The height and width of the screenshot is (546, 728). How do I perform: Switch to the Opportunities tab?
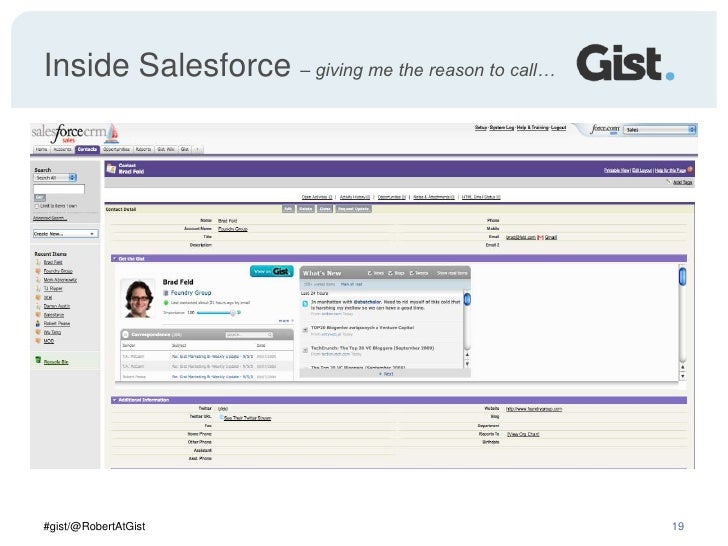117,150
